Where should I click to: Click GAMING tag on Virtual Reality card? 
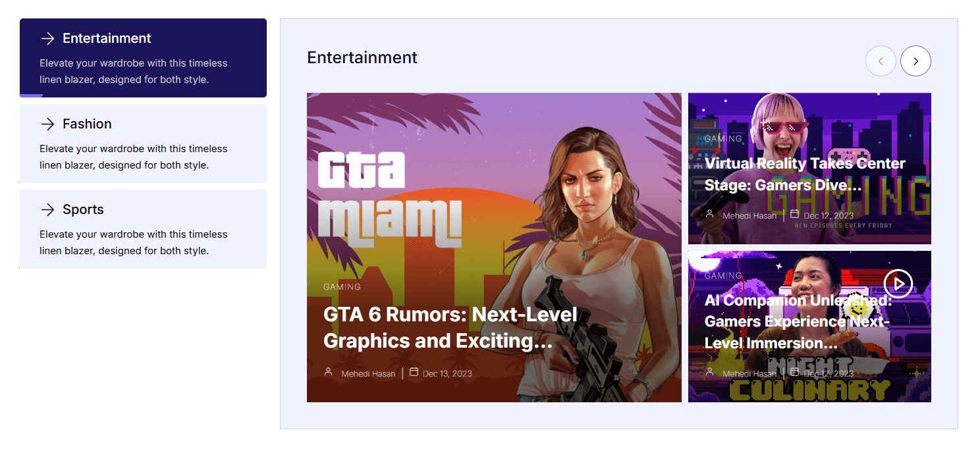click(x=723, y=139)
